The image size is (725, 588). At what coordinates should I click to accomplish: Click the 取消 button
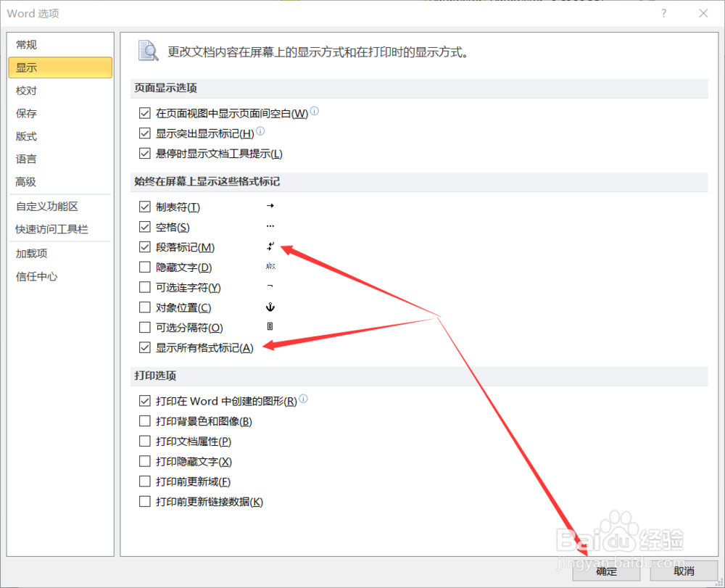[684, 571]
